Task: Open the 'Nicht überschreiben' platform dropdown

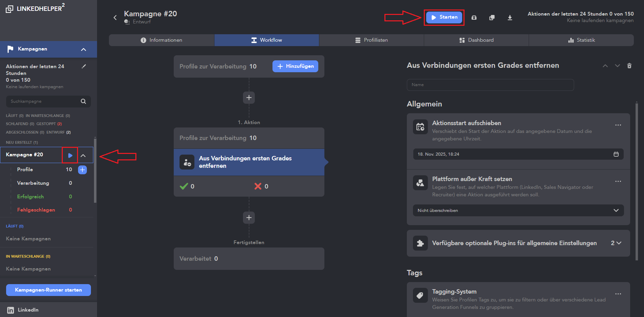Action: coord(518,211)
